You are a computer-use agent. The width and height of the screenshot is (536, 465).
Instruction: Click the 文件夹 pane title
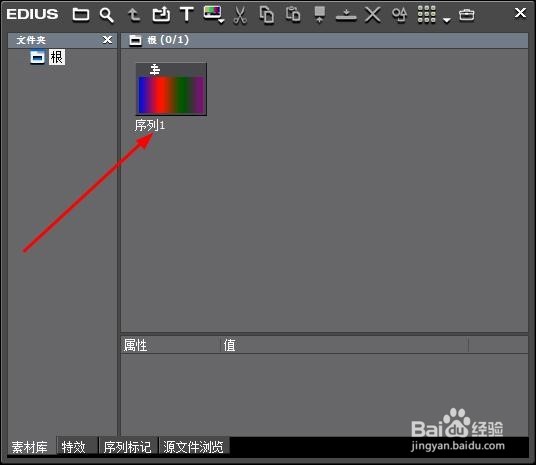tap(31, 40)
